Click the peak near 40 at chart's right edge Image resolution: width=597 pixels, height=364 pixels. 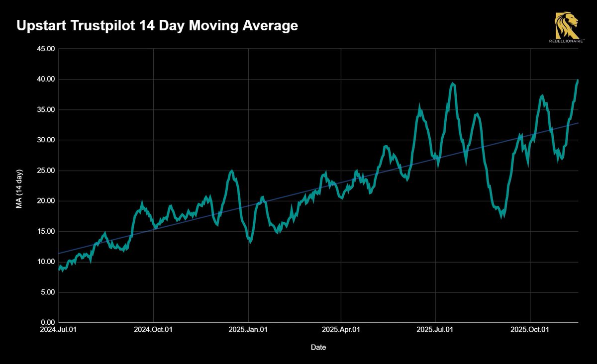[577, 80]
